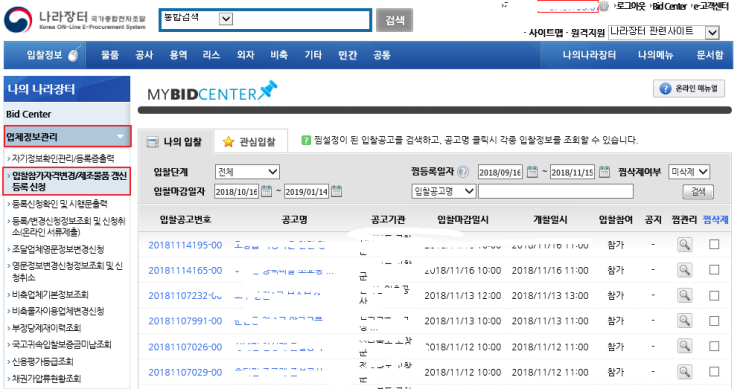The image size is (743, 389).
Task: Open the 용역 menu
Action: click(178, 55)
